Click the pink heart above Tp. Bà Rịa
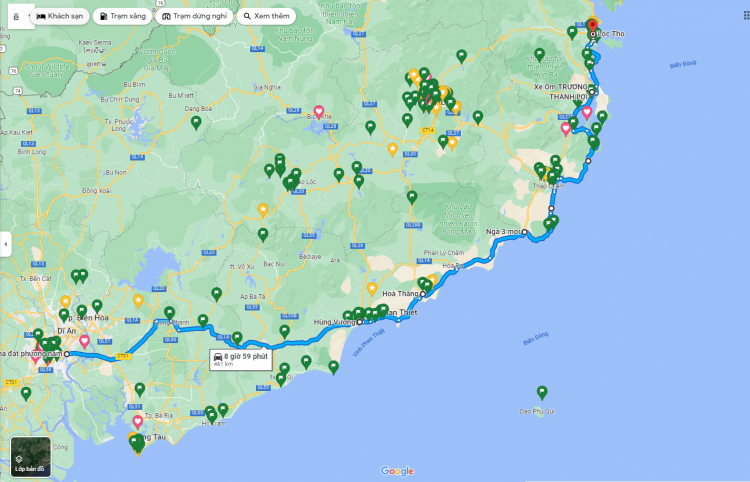Image resolution: width=750 pixels, height=482 pixels. [x=138, y=422]
